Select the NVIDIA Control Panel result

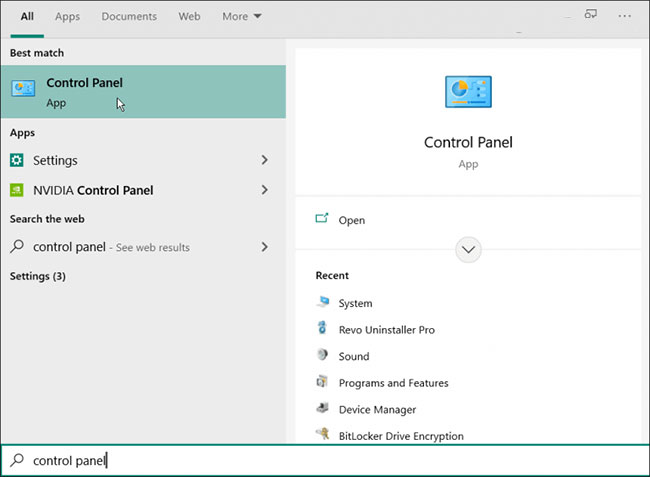click(143, 190)
